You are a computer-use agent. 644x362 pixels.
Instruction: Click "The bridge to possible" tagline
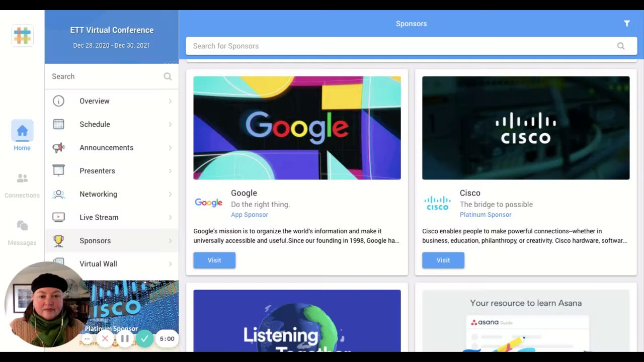pos(496,205)
